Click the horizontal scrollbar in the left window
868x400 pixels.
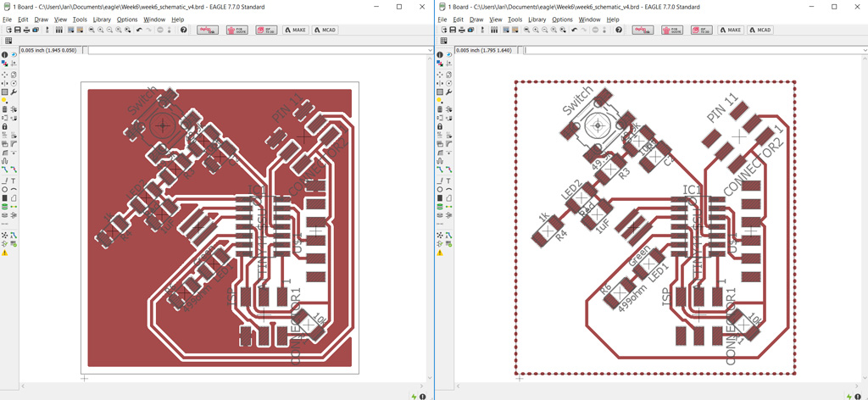[x=221, y=386]
